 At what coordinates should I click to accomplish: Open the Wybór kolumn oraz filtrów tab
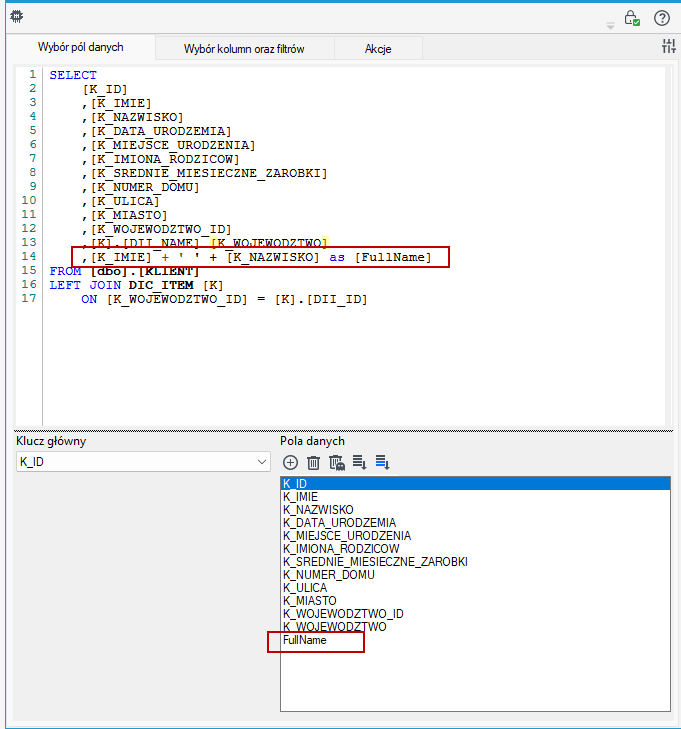coord(244,49)
